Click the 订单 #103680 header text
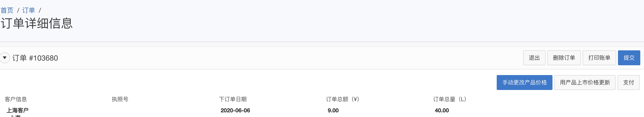 pos(35,58)
